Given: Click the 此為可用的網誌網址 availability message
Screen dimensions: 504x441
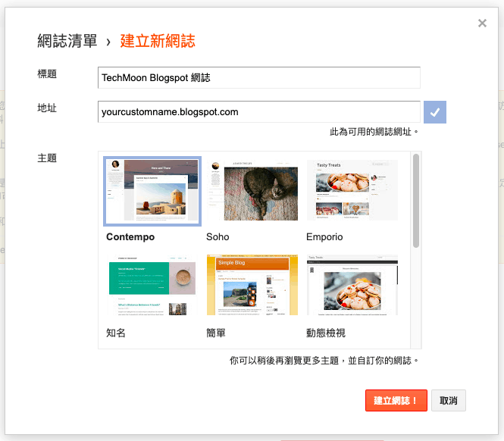Looking at the screenshot, I should tap(374, 132).
